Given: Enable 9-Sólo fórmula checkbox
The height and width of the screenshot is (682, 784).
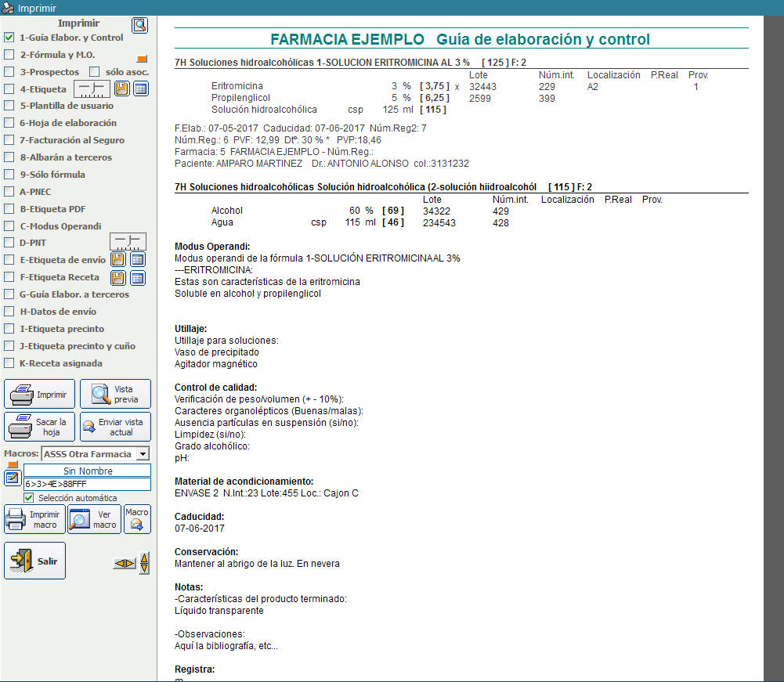Looking at the screenshot, I should point(9,175).
